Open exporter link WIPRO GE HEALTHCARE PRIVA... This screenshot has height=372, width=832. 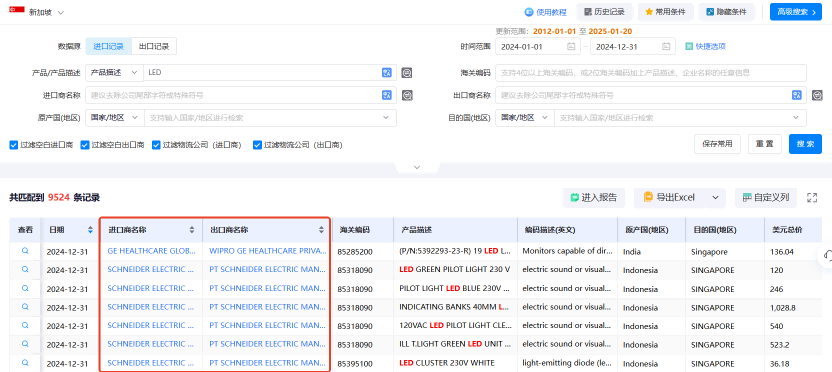pos(267,252)
